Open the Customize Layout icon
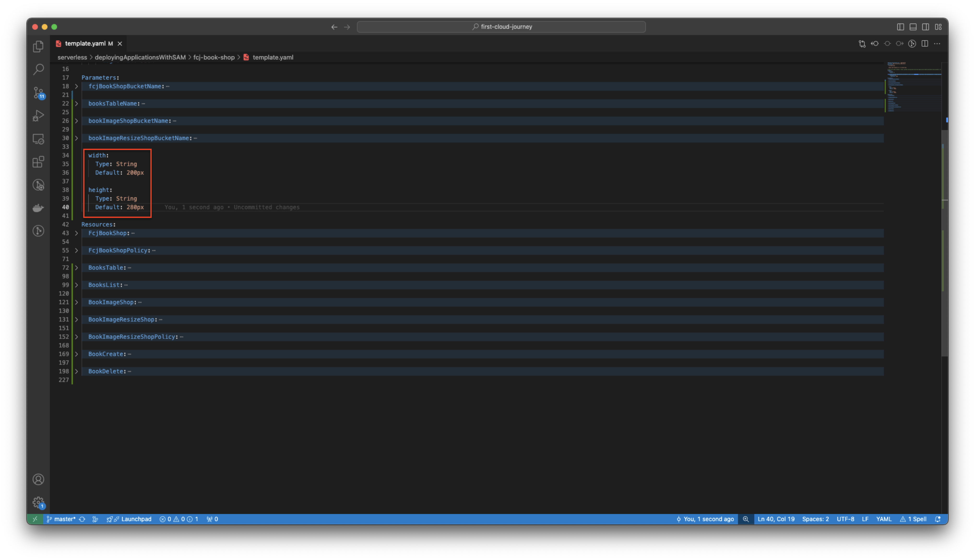Screen dimensions: 975x560 939,27
